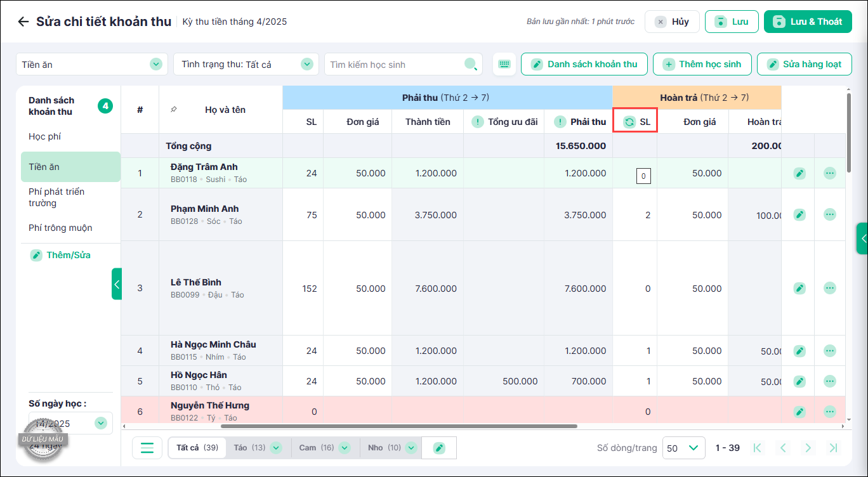Edit row Phạm Minh Anh with pencil icon
The image size is (868, 477).
click(x=799, y=215)
